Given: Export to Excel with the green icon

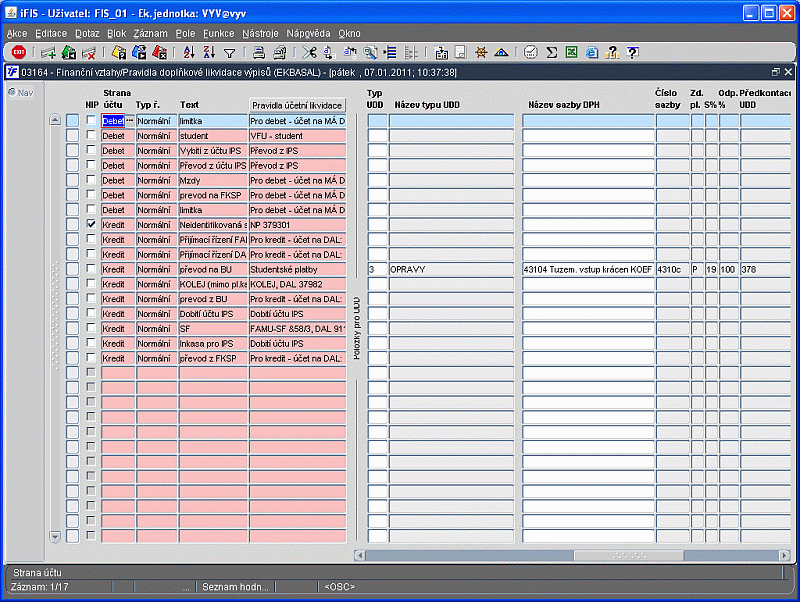Looking at the screenshot, I should point(571,52).
